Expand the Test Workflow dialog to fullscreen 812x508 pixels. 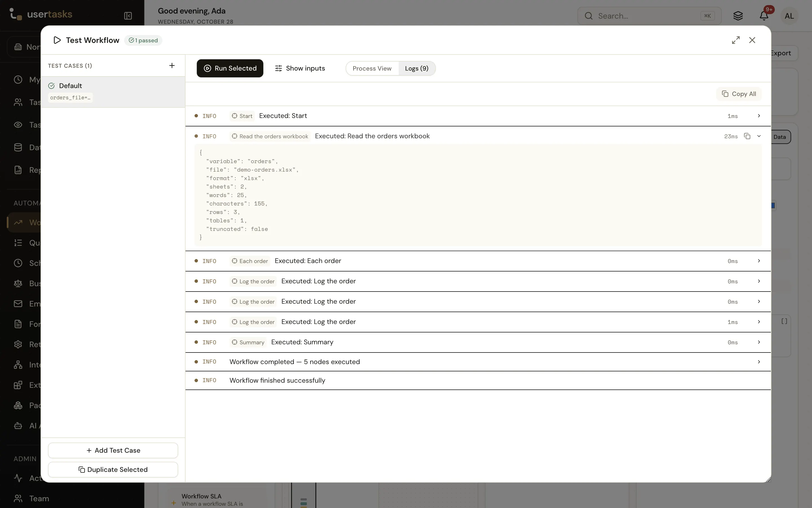pos(736,40)
